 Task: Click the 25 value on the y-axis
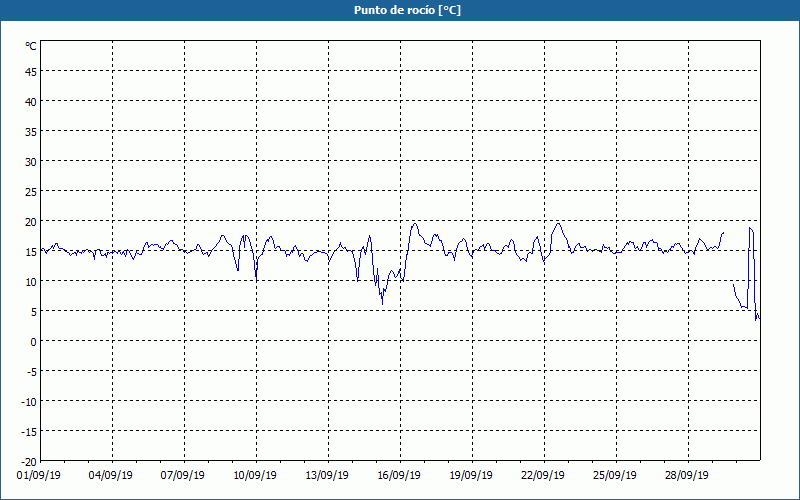coord(31,191)
